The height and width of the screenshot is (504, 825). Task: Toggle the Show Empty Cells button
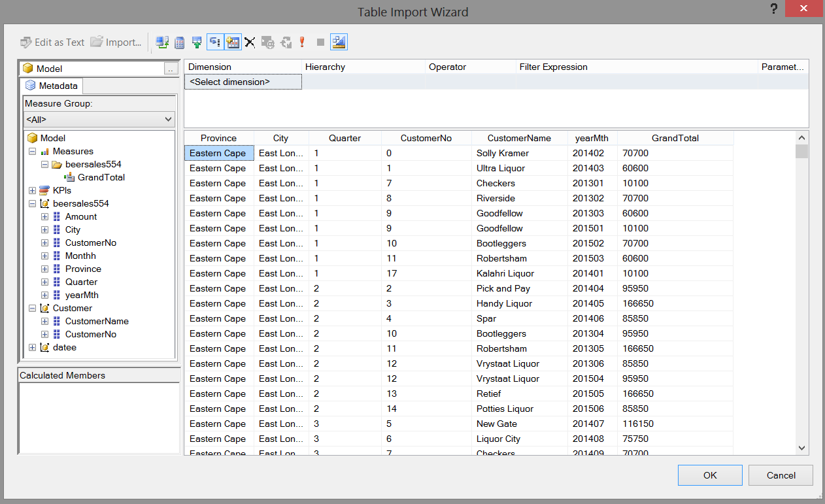197,42
